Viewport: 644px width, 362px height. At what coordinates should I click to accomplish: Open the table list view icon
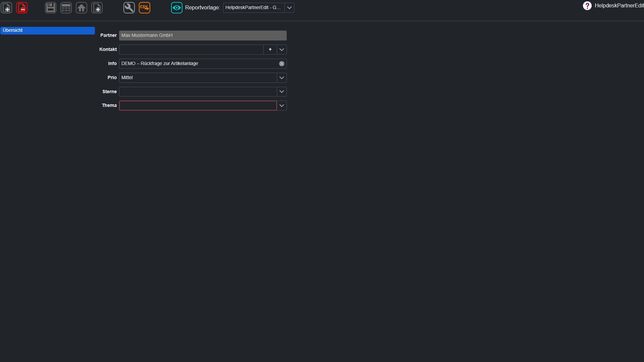pos(66,8)
